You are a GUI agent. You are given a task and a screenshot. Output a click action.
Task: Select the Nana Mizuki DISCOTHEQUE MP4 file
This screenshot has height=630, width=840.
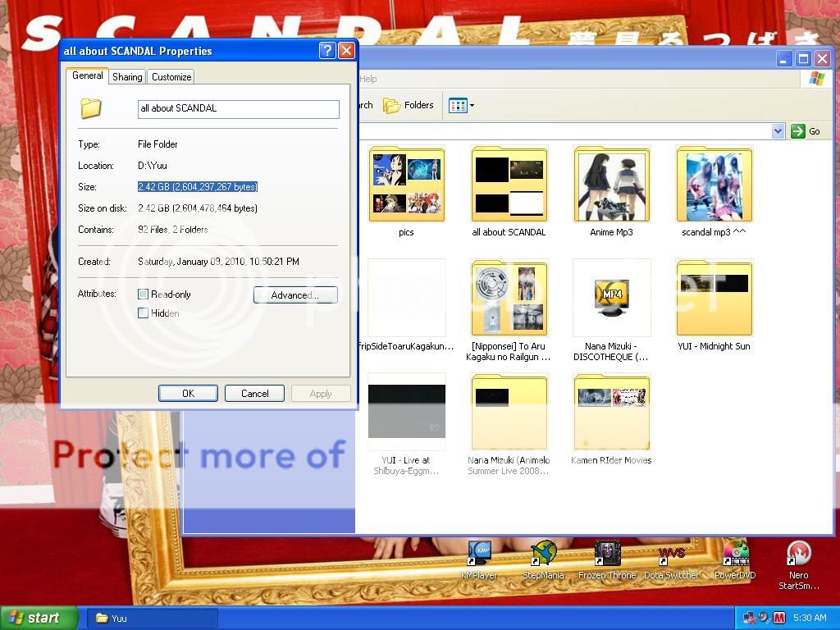[611, 298]
